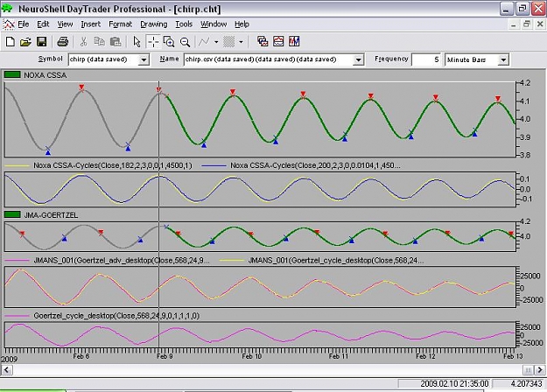
Task: Click Feb 9 date axis label
Action: 165,356
